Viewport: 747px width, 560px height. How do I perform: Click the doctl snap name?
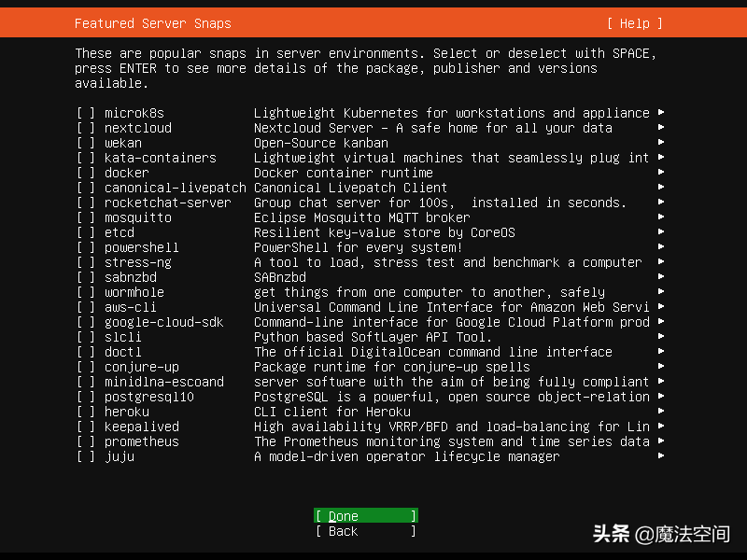(123, 352)
